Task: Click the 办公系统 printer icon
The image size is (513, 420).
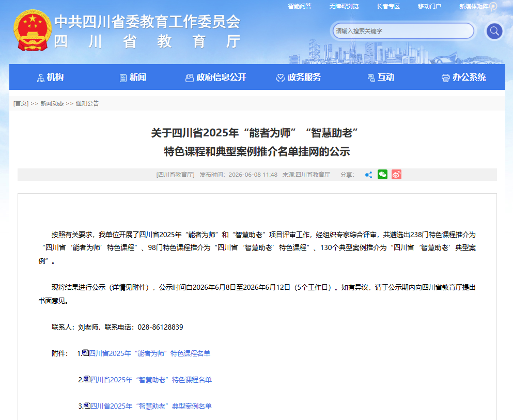Action: click(446, 78)
